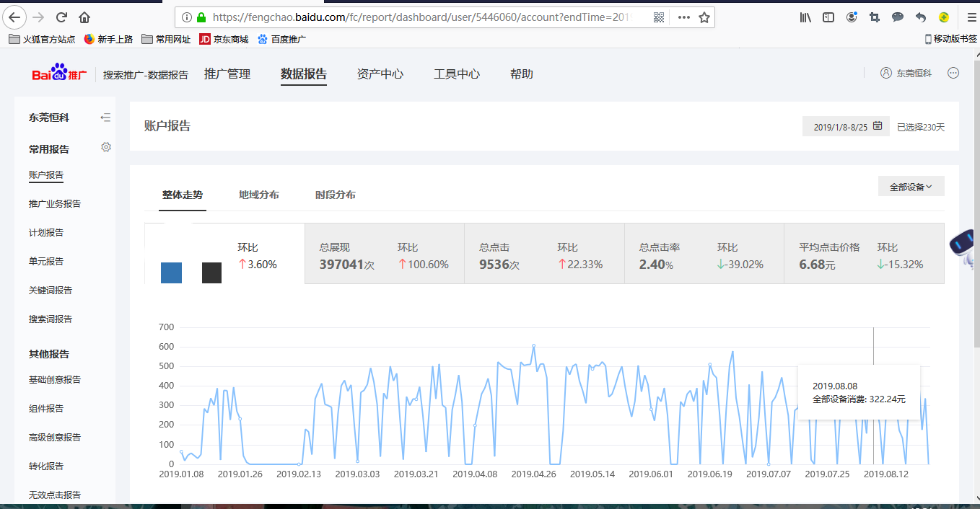
Task: Switch to the 地域分布 tab
Action: click(258, 195)
